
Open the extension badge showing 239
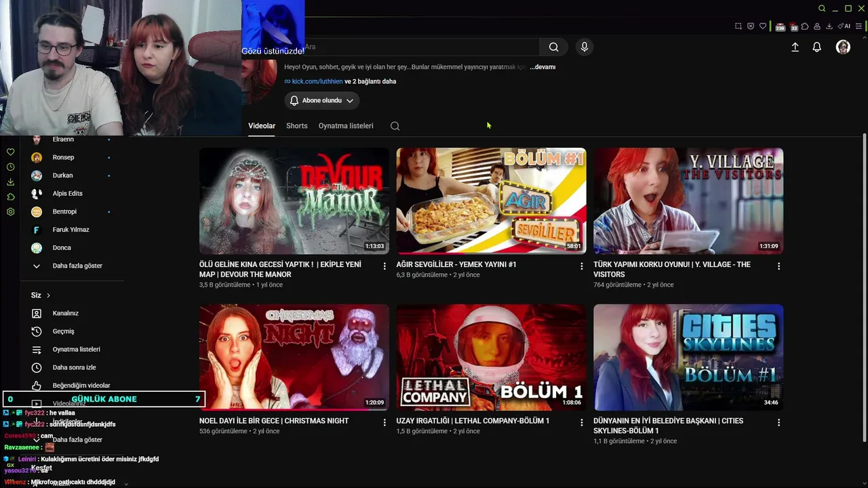point(780,27)
